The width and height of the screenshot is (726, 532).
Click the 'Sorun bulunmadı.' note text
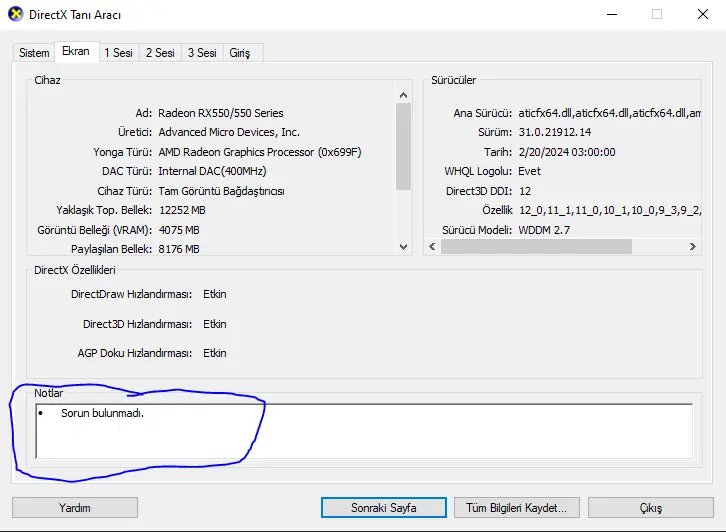click(x=102, y=413)
